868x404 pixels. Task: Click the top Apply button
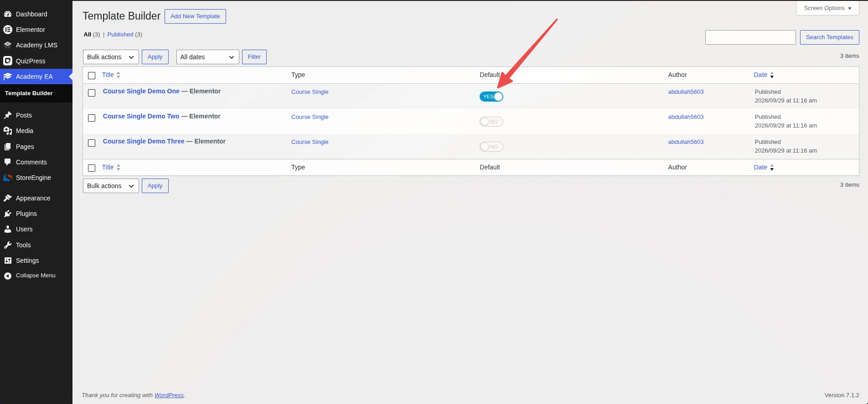(x=155, y=57)
